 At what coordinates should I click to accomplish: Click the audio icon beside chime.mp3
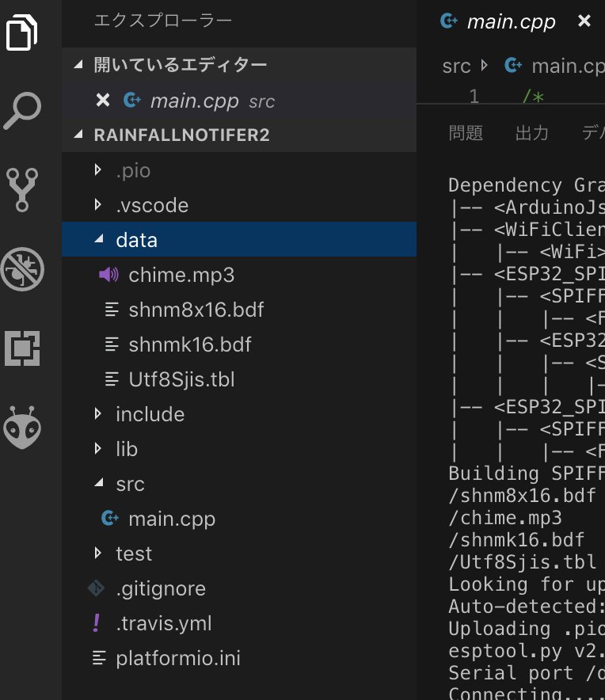108,275
